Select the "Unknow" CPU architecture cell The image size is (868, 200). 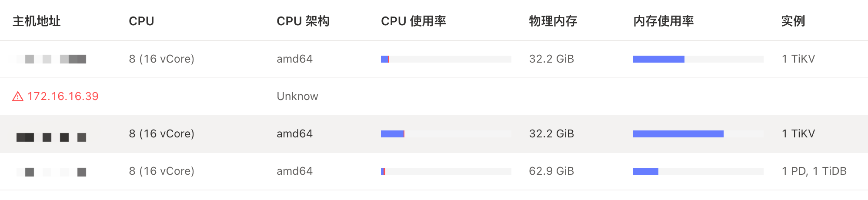click(297, 97)
